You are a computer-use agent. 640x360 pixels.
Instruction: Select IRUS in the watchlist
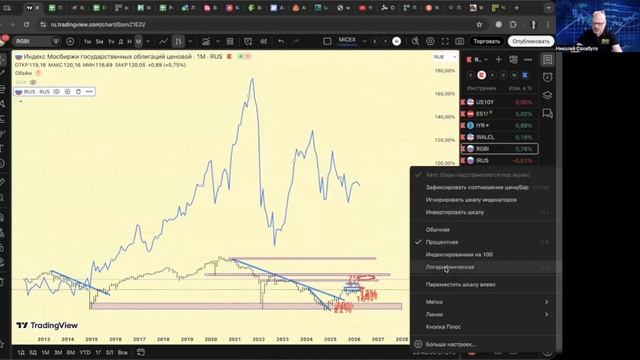(499, 160)
